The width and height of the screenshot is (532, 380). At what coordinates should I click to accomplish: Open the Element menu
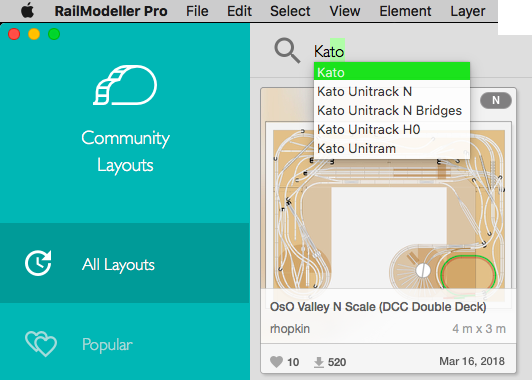coord(405,11)
